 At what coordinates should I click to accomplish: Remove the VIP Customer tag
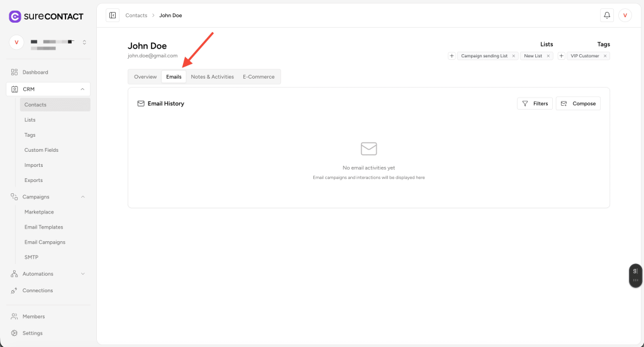tap(605, 56)
